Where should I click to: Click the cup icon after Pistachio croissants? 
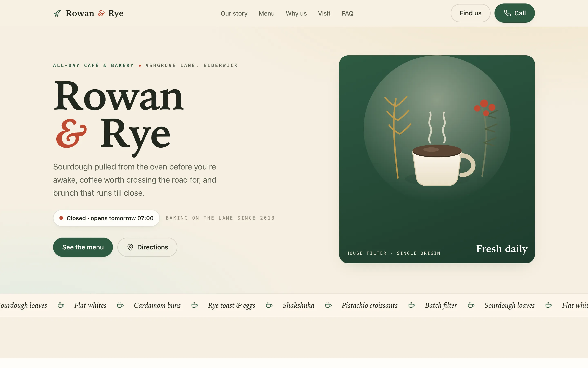tap(412, 305)
